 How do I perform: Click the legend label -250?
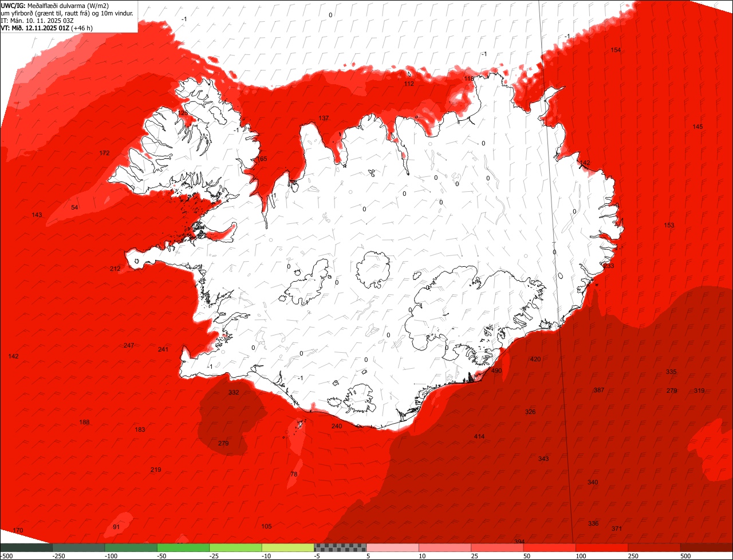point(58,556)
